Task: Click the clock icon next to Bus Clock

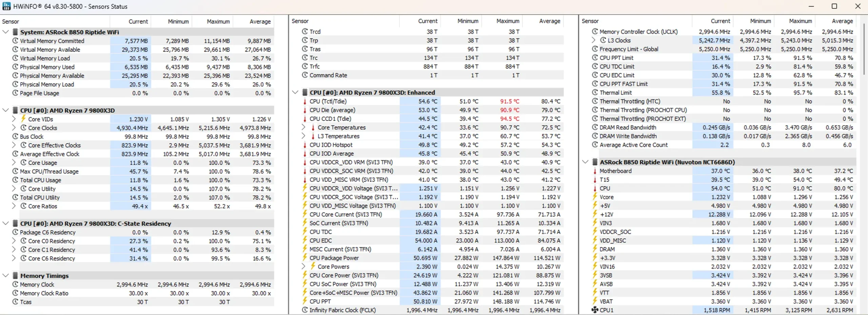Action: click(15, 136)
